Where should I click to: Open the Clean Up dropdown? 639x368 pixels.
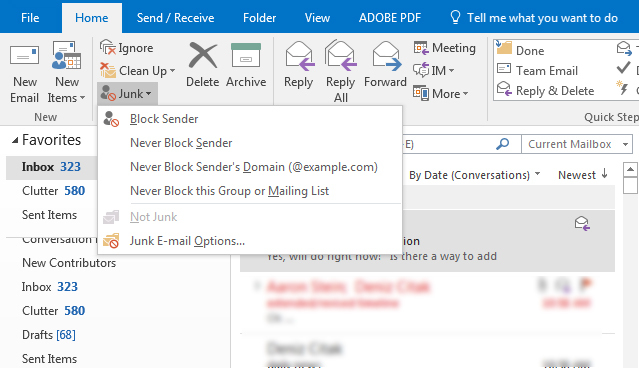[138, 71]
